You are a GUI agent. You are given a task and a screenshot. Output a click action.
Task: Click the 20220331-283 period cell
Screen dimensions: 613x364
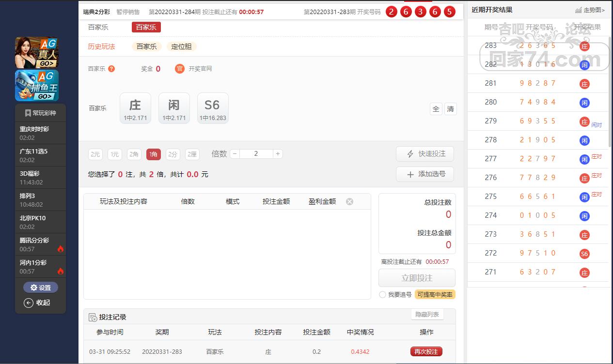click(x=162, y=352)
